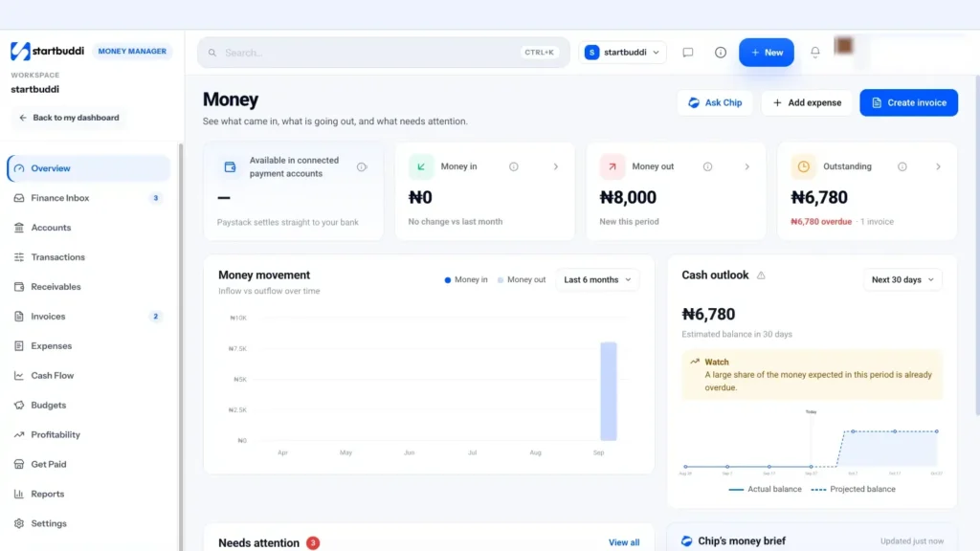Image resolution: width=980 pixels, height=551 pixels.
Task: Click the September bar in Money movement chart
Action: pyautogui.click(x=608, y=391)
